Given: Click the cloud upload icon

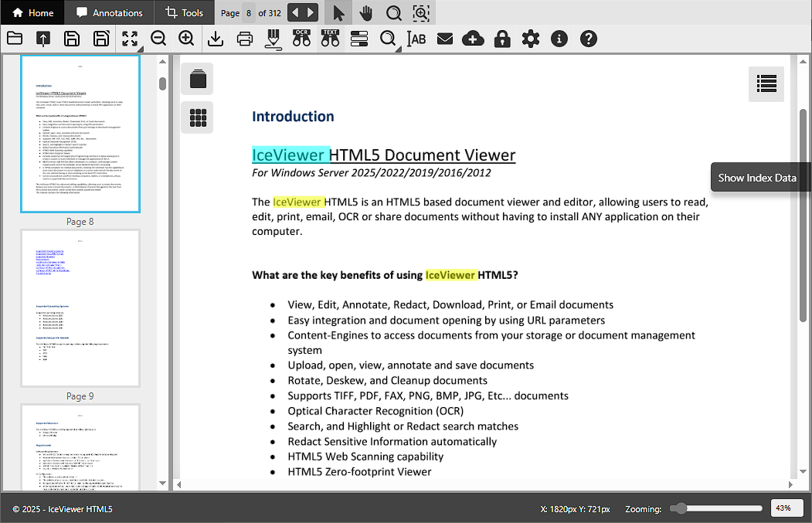Looking at the screenshot, I should click(x=473, y=39).
